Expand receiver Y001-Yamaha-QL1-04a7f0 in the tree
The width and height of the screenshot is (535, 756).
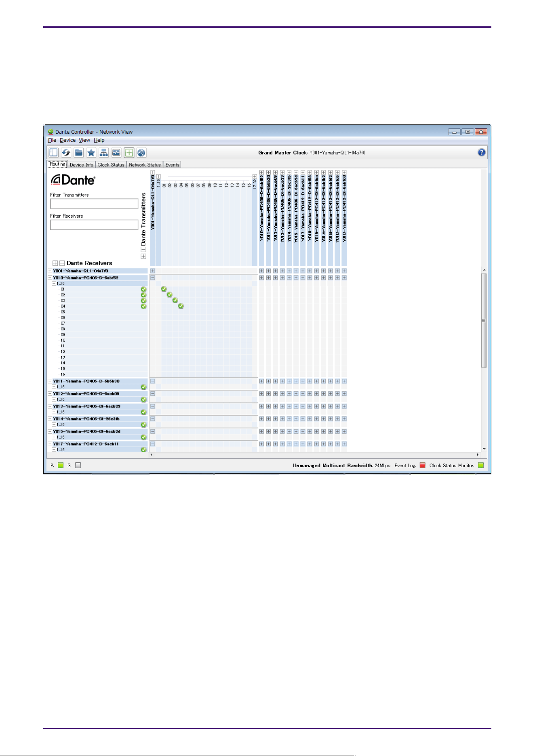[x=50, y=271]
